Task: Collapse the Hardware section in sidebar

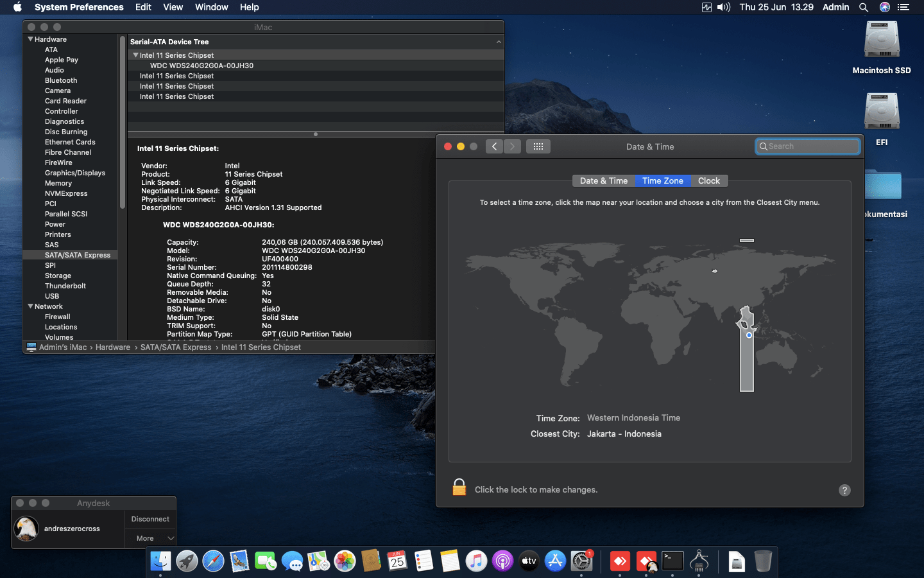Action: 30,39
